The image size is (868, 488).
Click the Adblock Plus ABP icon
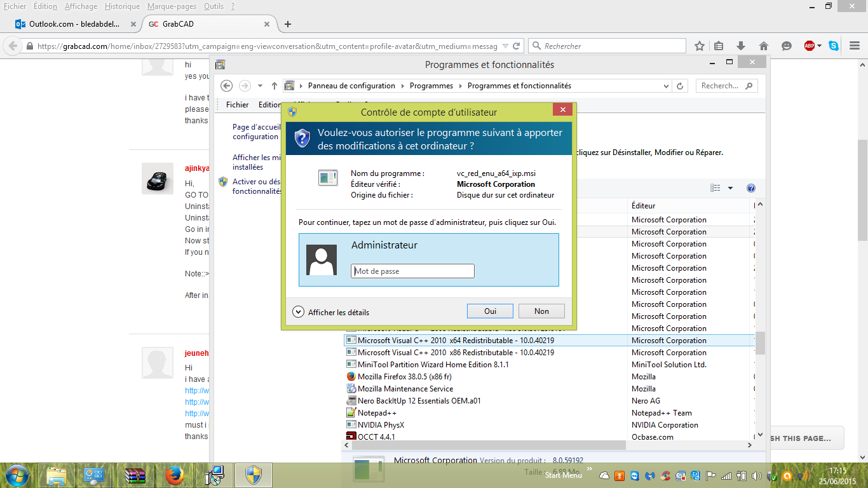[x=809, y=46]
